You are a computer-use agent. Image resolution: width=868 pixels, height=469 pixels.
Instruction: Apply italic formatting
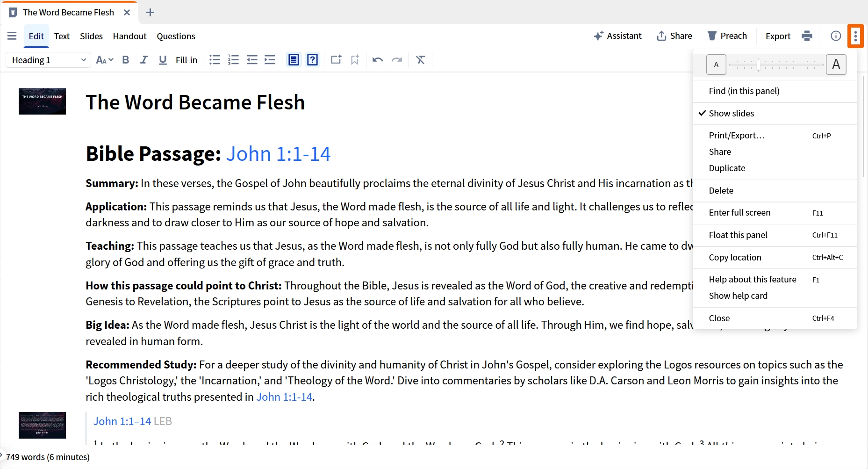tap(144, 60)
